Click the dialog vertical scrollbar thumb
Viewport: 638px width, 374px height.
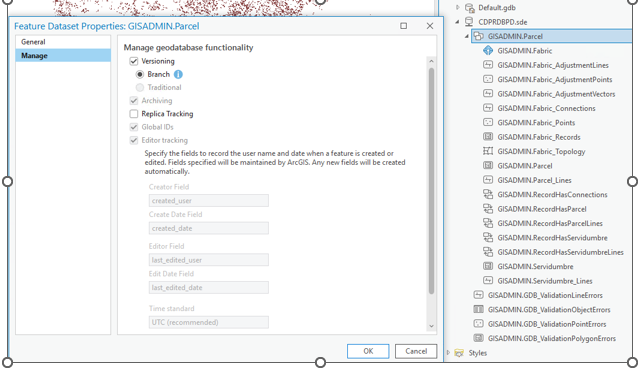431,181
